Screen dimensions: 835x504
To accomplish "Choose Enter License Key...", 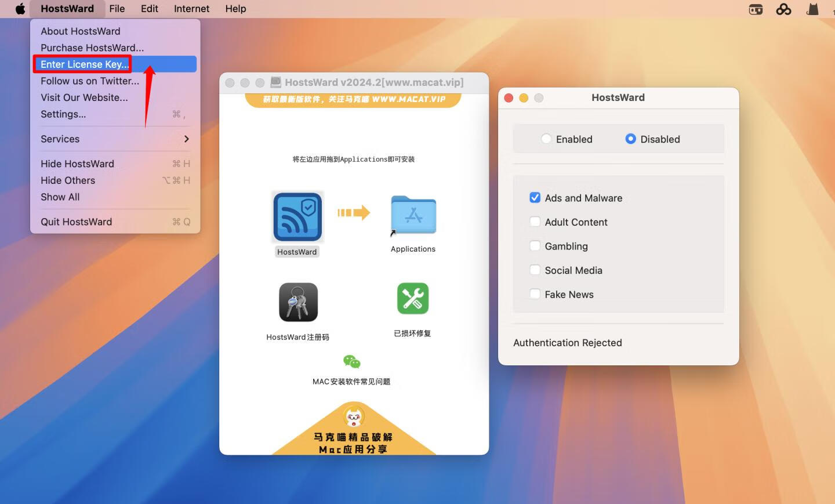I will (115, 64).
